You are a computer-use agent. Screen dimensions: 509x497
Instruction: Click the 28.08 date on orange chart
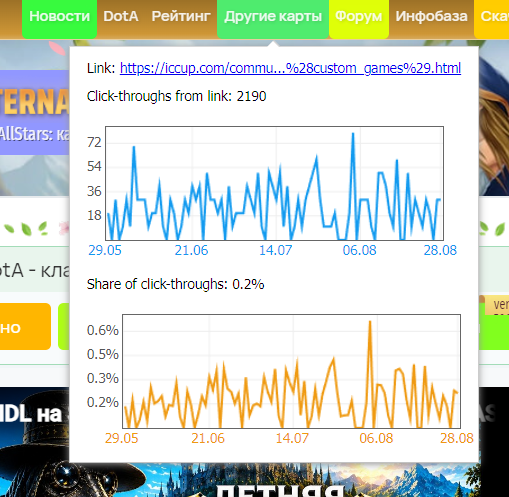(457, 438)
